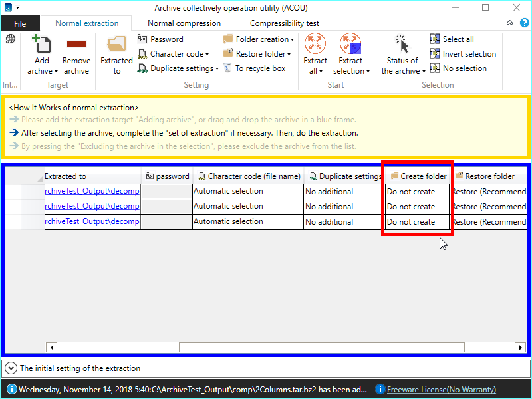Viewport: 532px width, 399px height.
Task: Click the Extract selection icon
Action: (350, 45)
